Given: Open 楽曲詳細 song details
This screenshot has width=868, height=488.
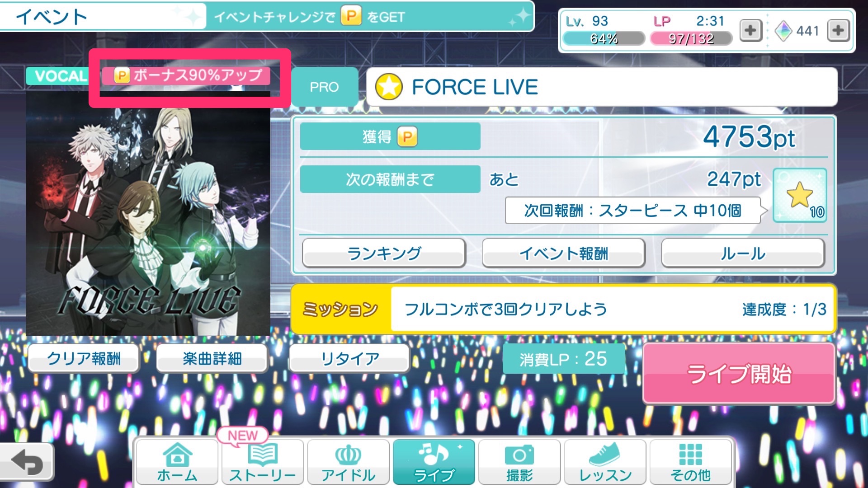Looking at the screenshot, I should pos(212,358).
